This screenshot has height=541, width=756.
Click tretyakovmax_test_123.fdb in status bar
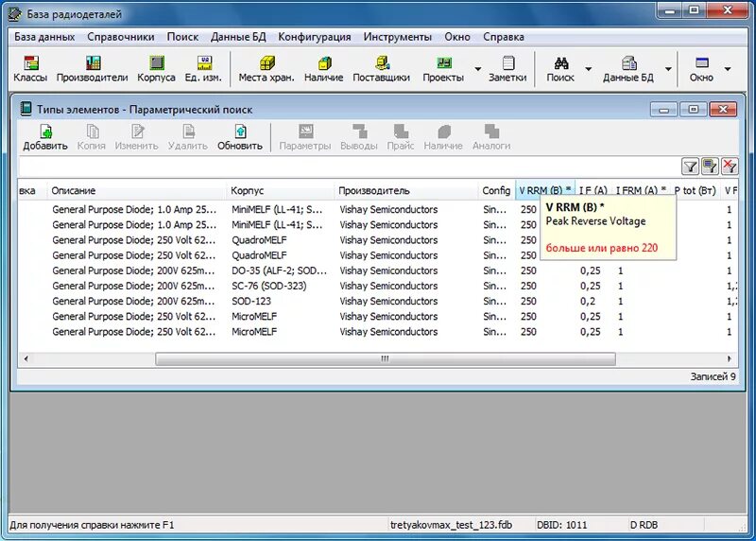click(451, 525)
